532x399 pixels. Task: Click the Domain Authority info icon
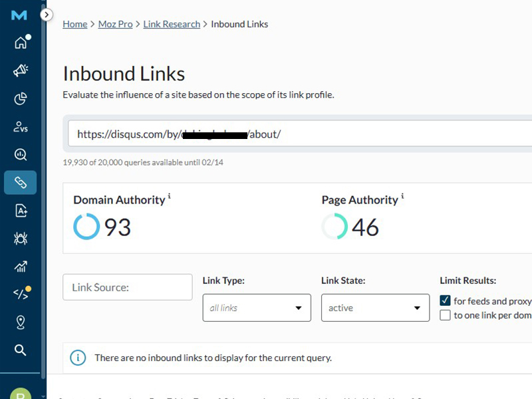click(x=170, y=196)
